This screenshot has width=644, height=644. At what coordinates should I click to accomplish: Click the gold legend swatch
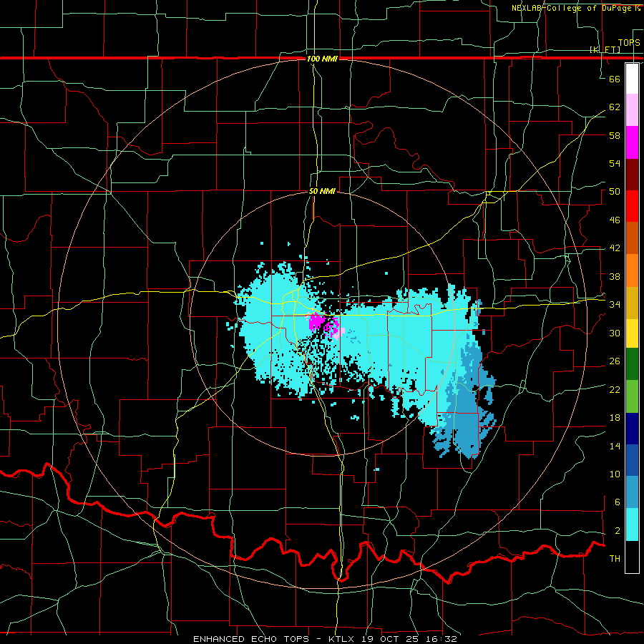click(x=632, y=303)
